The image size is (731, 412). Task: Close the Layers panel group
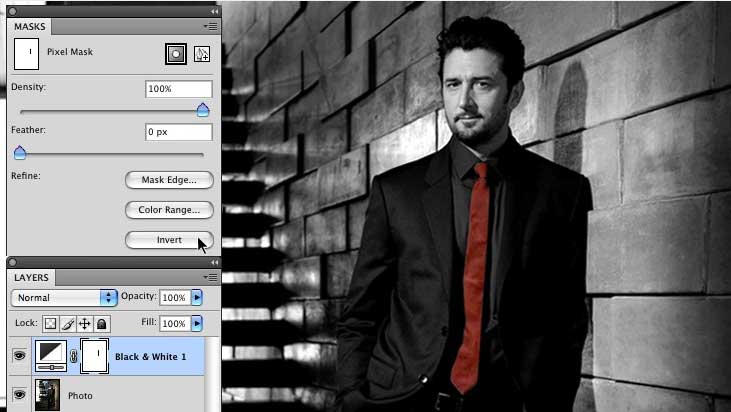[x=13, y=262]
